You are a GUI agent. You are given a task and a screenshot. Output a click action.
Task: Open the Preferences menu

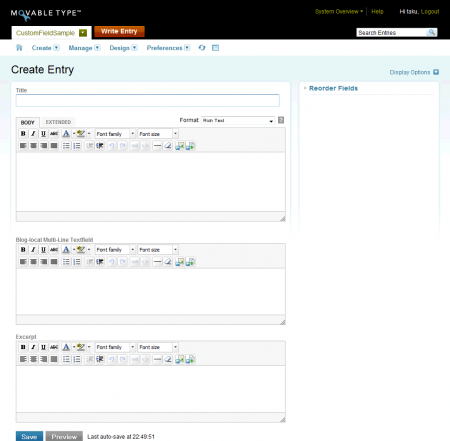point(168,48)
